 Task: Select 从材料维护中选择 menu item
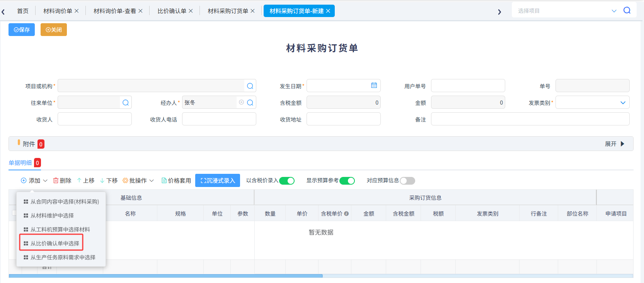tap(61, 215)
